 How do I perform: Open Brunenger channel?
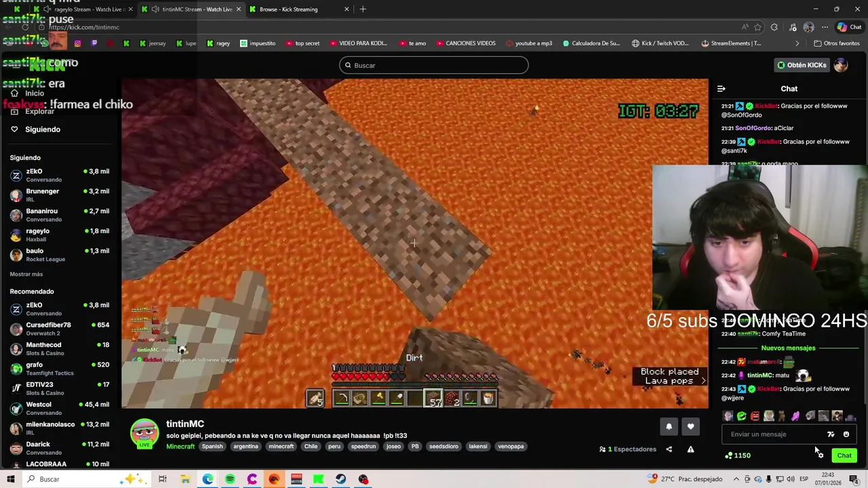click(x=60, y=195)
